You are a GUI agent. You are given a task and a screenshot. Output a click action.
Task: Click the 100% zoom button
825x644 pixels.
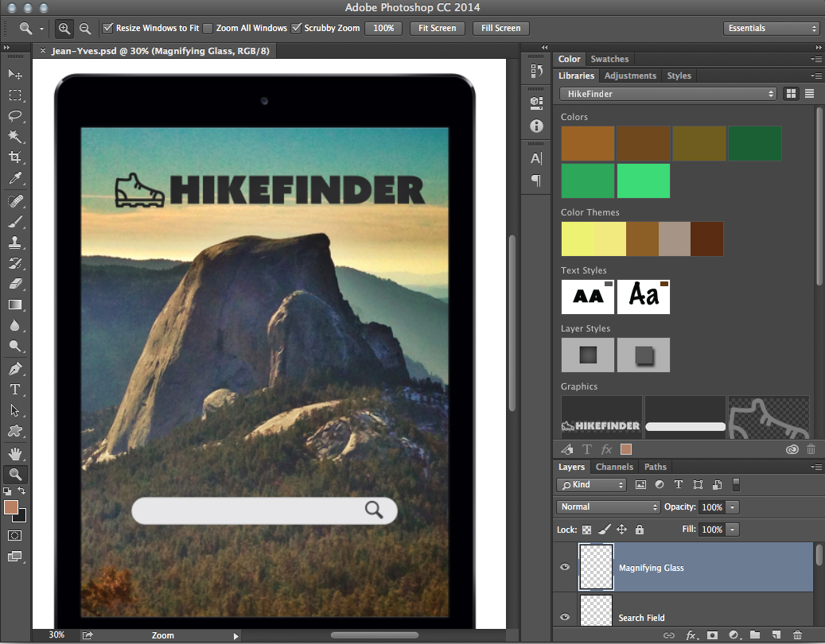(383, 29)
